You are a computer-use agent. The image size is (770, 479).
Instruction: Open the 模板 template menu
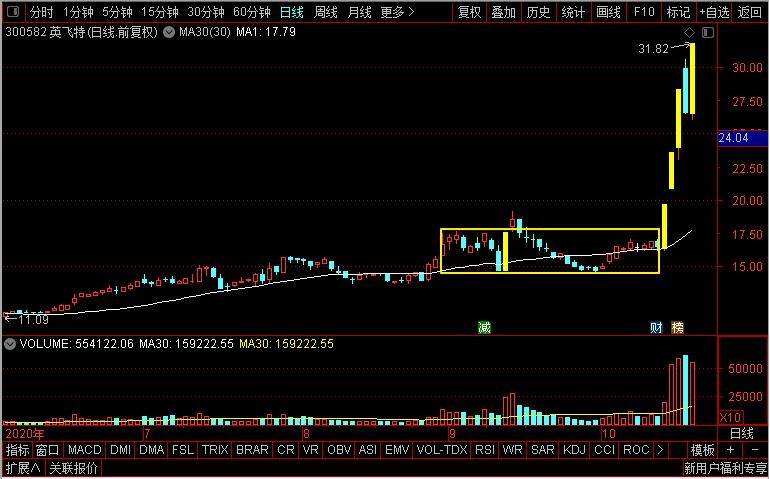point(702,450)
